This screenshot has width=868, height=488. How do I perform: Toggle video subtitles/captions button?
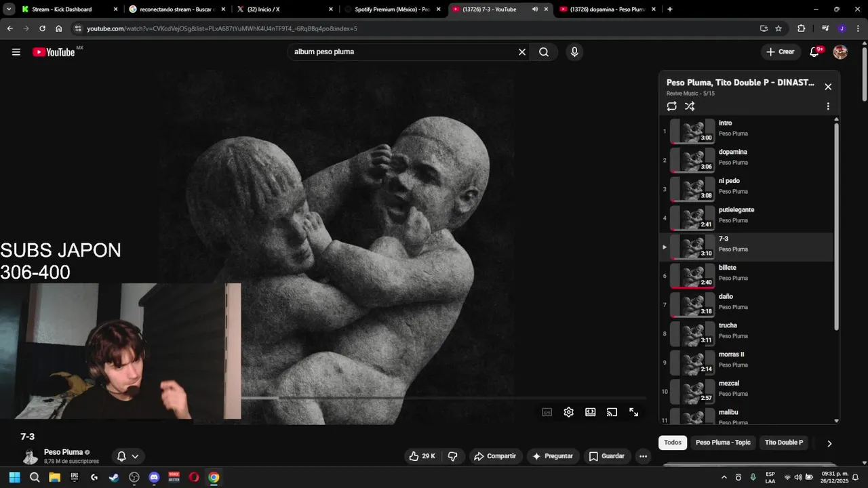click(x=547, y=412)
